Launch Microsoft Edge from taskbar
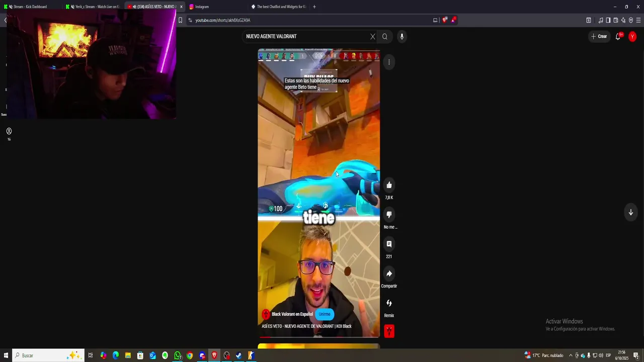Viewport: 644px width, 362px height. (116, 355)
